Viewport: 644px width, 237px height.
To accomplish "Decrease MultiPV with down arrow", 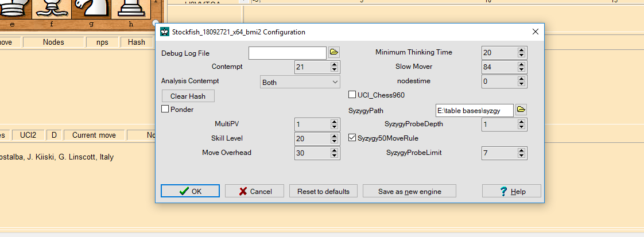I will tap(334, 126).
